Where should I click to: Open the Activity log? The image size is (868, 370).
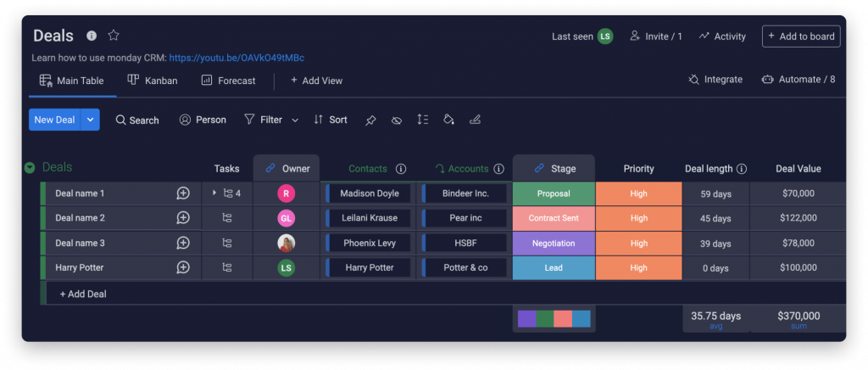[x=722, y=36]
